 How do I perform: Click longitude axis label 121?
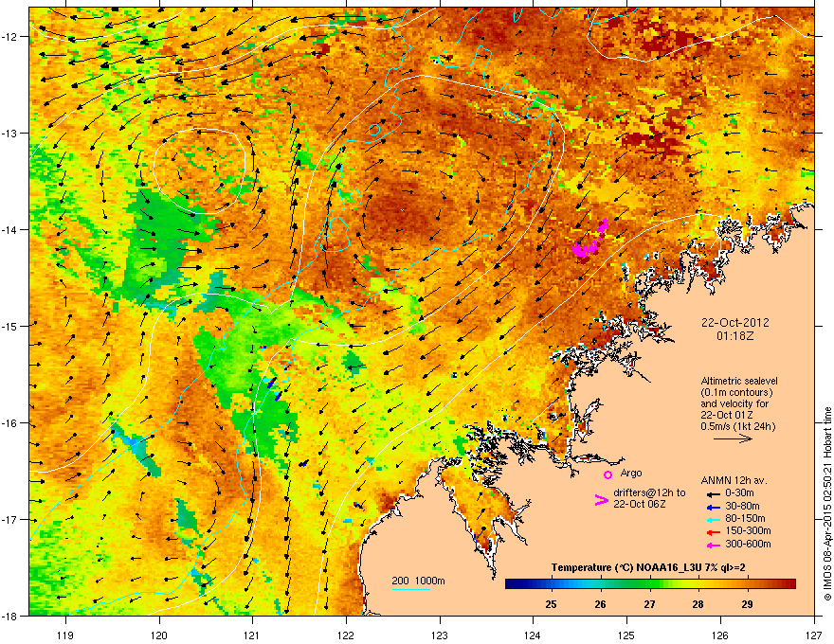[253, 635]
